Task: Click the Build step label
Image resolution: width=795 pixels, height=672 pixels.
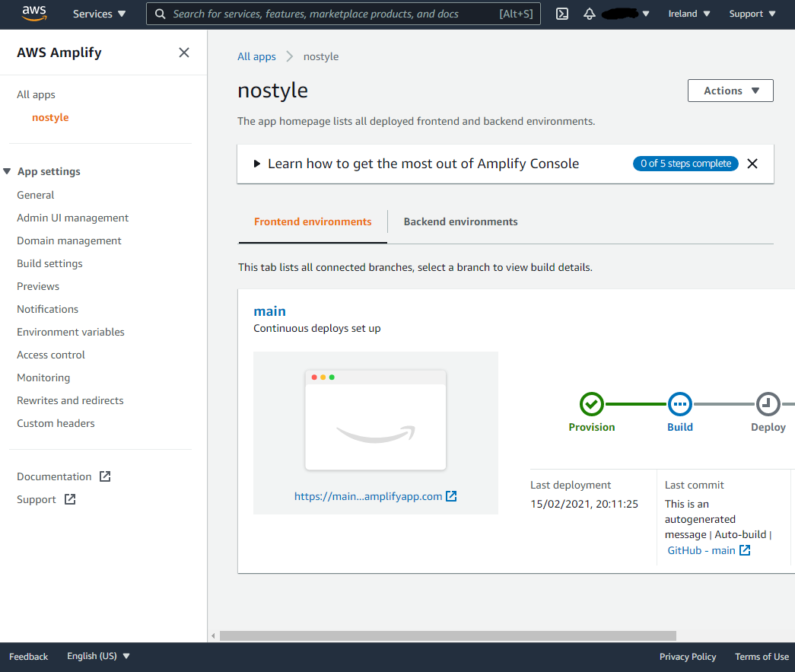Action: (680, 428)
